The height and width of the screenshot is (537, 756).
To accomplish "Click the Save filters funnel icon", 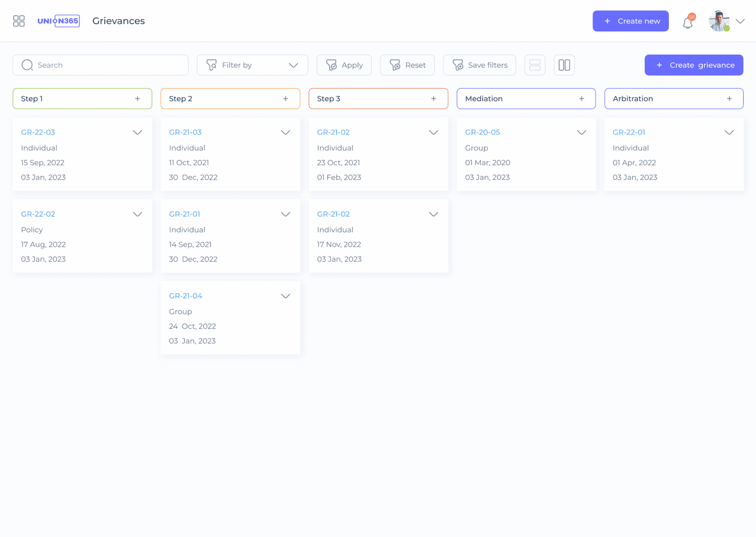I will point(458,65).
